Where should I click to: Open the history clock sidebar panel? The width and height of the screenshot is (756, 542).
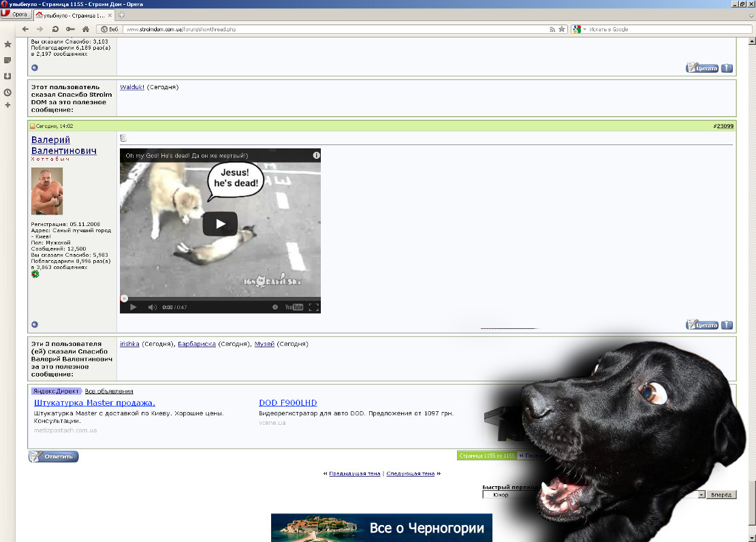[7, 92]
